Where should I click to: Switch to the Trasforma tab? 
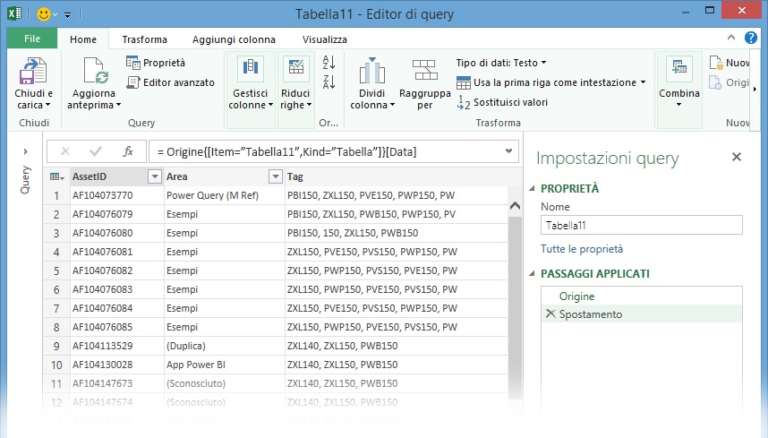(x=144, y=39)
